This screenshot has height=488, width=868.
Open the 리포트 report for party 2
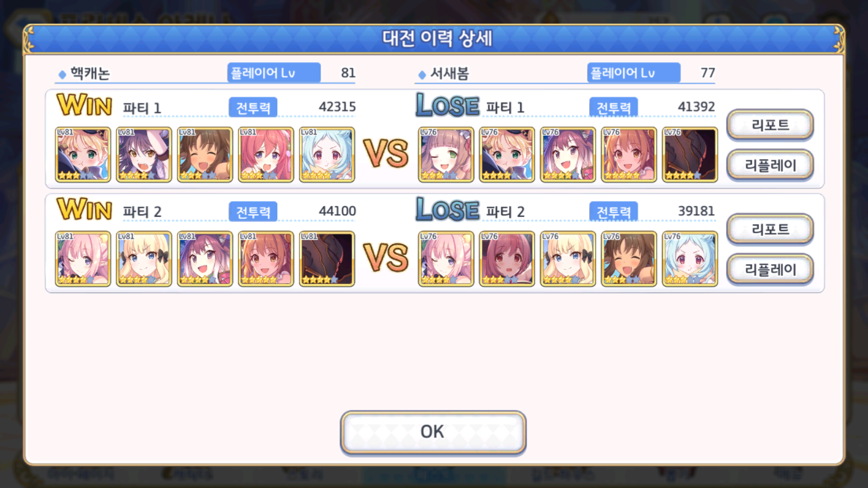pyautogui.click(x=770, y=229)
